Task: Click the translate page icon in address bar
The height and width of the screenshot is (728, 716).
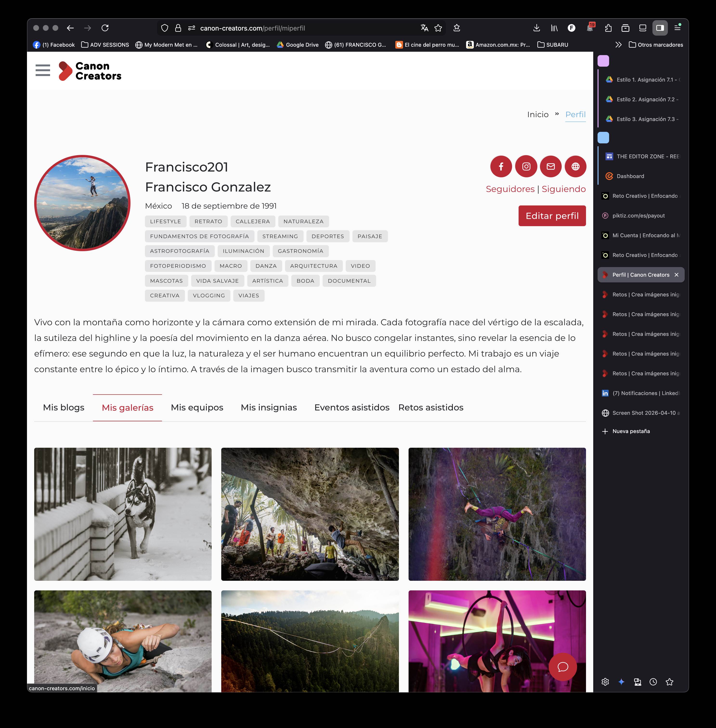Action: 424,28
